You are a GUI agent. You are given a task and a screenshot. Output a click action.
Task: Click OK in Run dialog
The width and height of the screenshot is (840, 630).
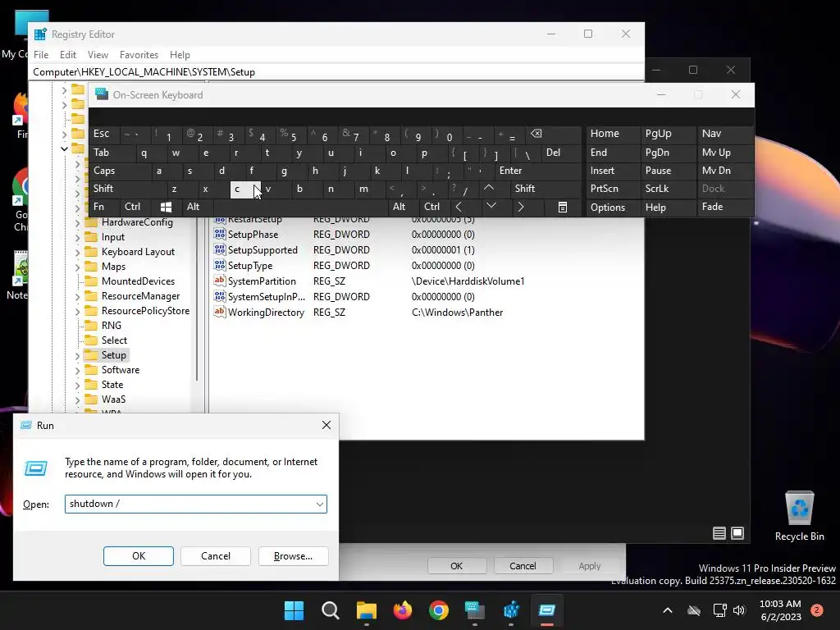coord(138,556)
